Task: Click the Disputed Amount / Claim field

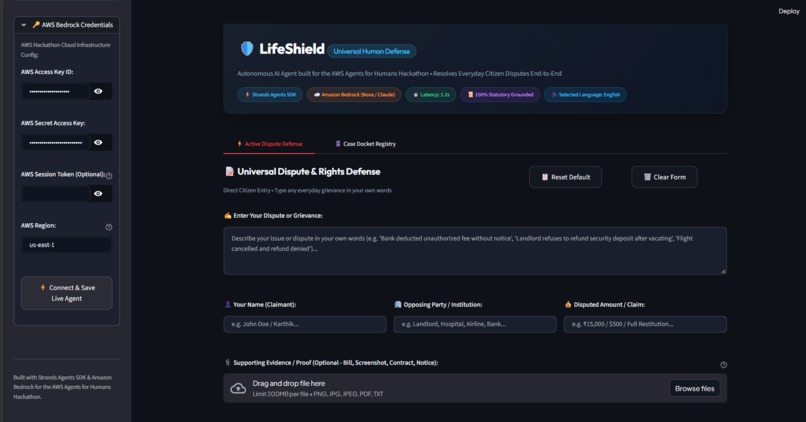Action: [645, 324]
